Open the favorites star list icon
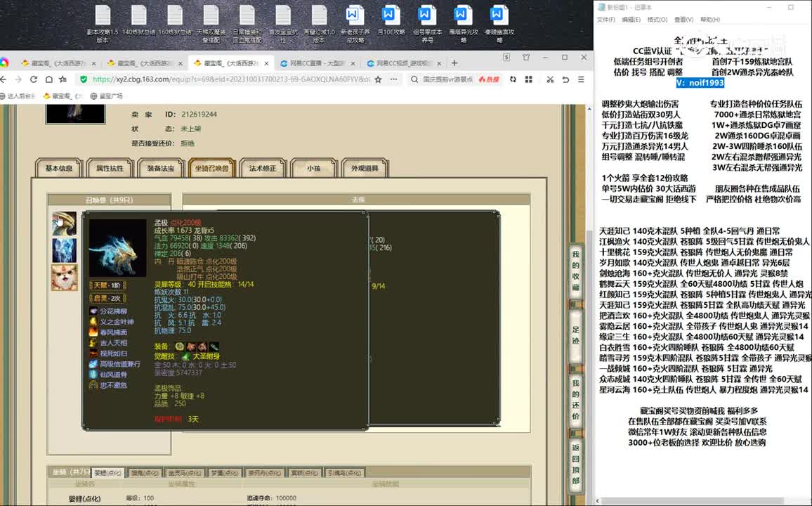This screenshot has height=506, width=812. [63, 79]
